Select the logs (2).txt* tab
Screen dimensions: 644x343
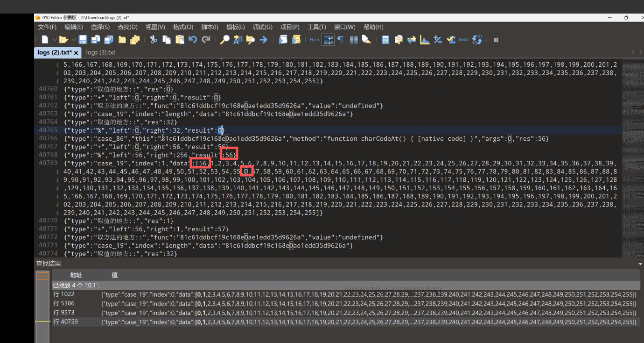click(54, 52)
